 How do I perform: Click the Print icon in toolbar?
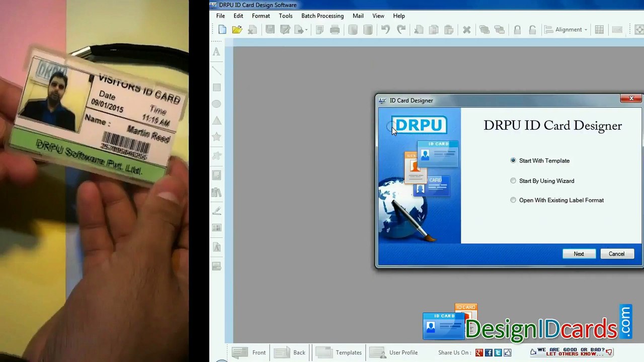point(335,30)
